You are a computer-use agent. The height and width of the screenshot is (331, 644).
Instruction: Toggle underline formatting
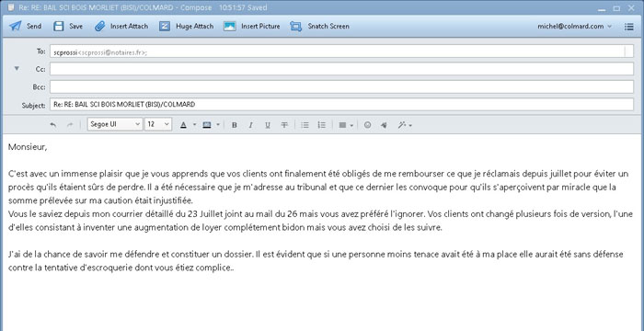(268, 125)
